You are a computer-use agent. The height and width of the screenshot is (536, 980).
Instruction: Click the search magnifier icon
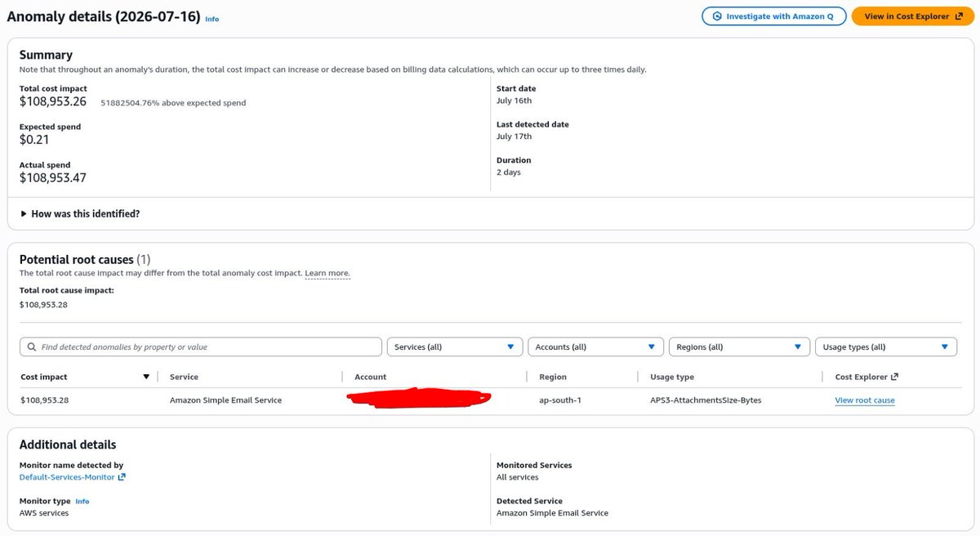[32, 346]
